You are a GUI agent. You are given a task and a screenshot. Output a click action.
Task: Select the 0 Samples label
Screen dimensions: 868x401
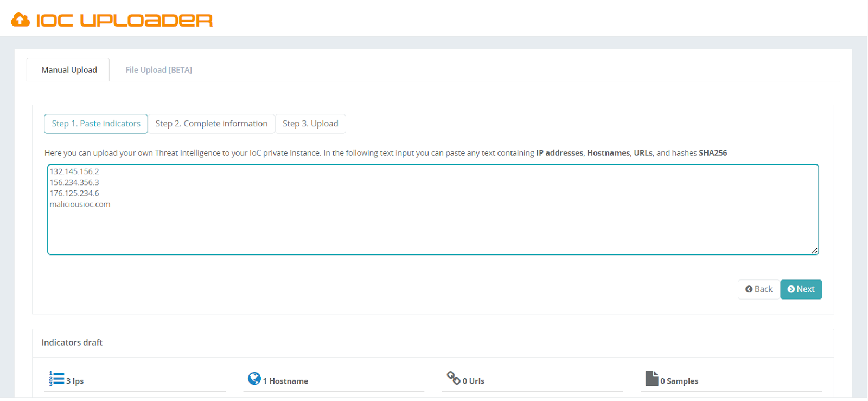pos(679,381)
